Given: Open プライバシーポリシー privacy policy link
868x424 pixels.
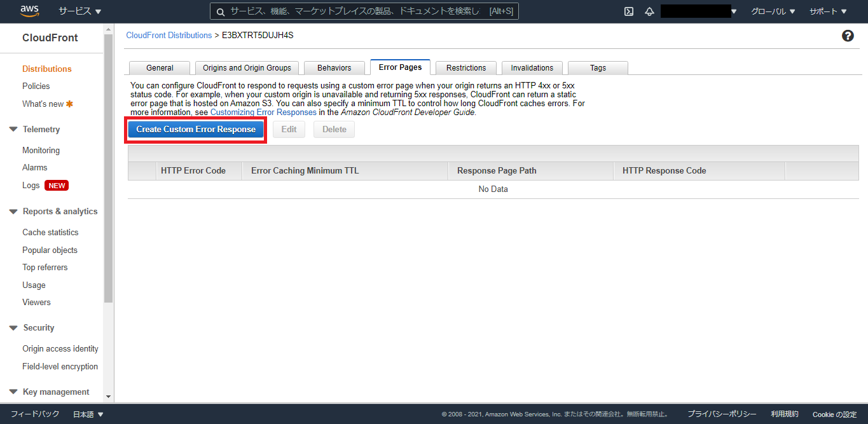Looking at the screenshot, I should point(722,414).
